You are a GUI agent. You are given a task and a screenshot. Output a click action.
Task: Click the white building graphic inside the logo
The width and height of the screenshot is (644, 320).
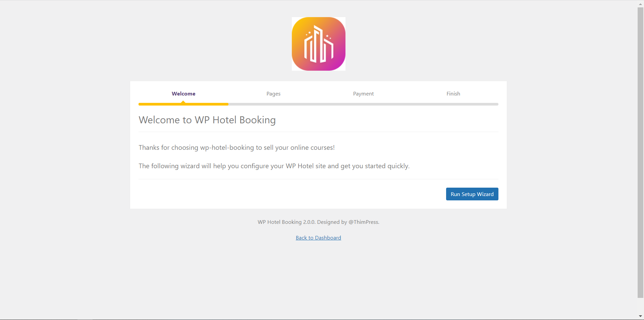coord(319,44)
